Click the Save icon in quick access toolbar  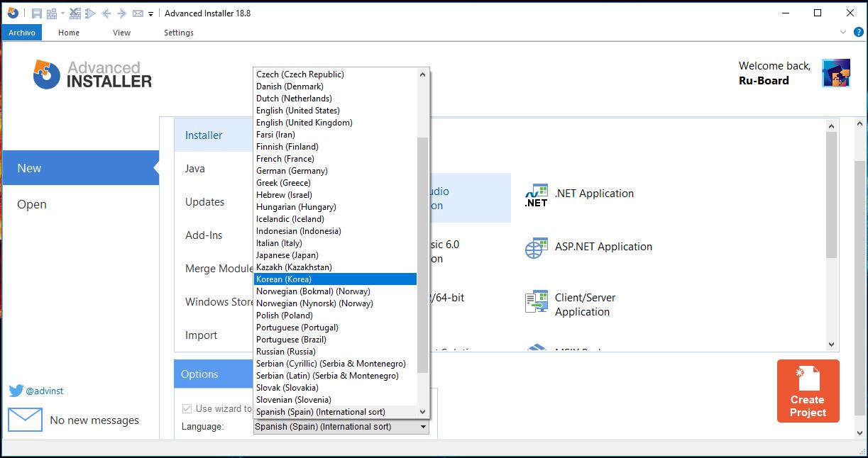[x=37, y=13]
